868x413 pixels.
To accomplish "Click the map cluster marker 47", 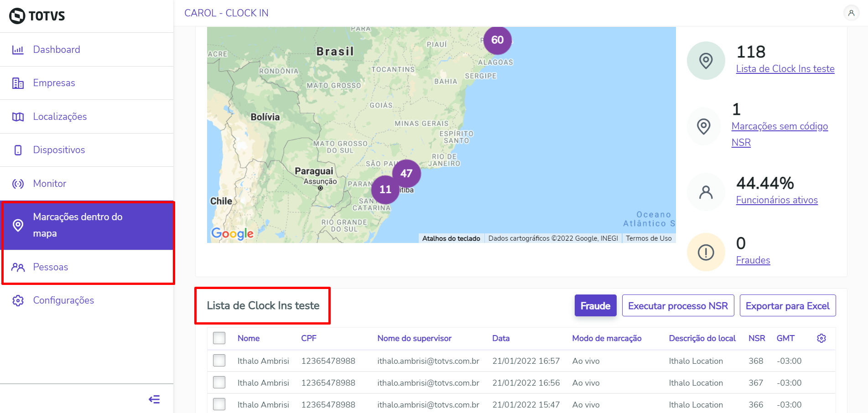I will point(406,173).
